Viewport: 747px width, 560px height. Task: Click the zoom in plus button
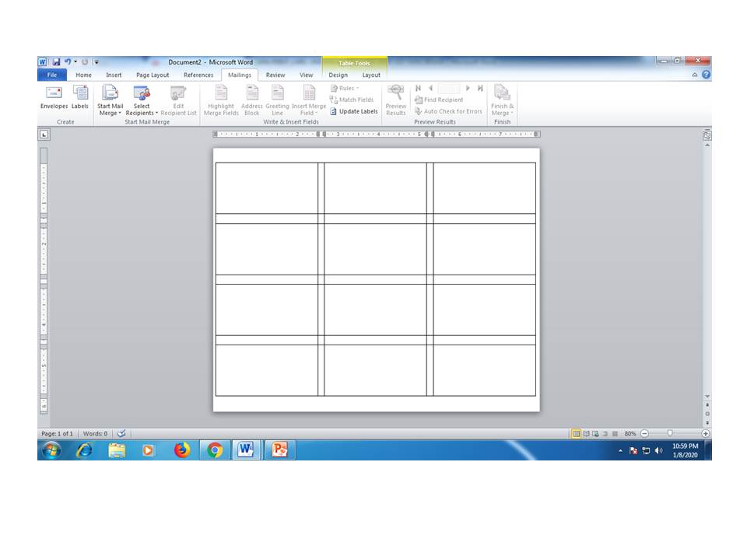pos(706,433)
